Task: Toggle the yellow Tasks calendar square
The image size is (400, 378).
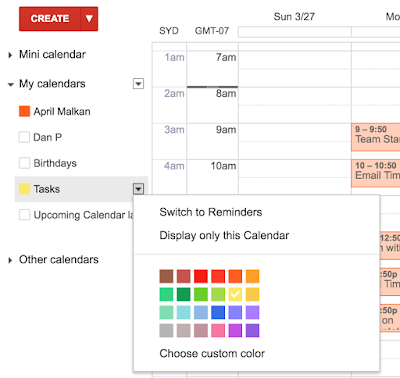Action: [x=25, y=189]
